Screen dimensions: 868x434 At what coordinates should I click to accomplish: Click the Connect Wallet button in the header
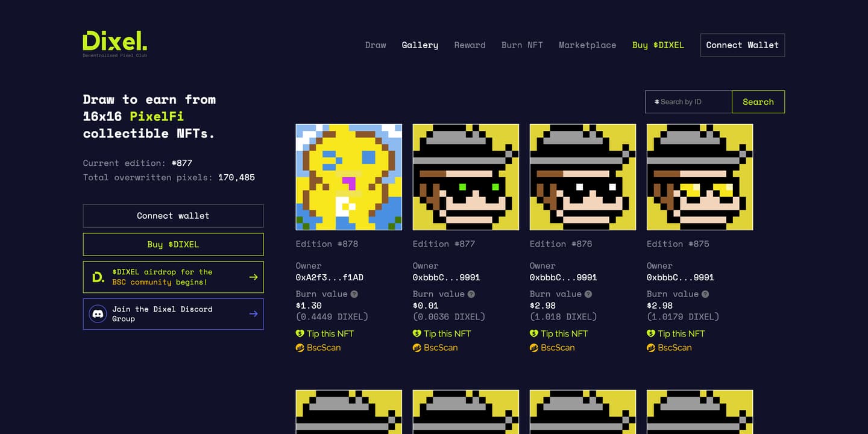coord(743,45)
